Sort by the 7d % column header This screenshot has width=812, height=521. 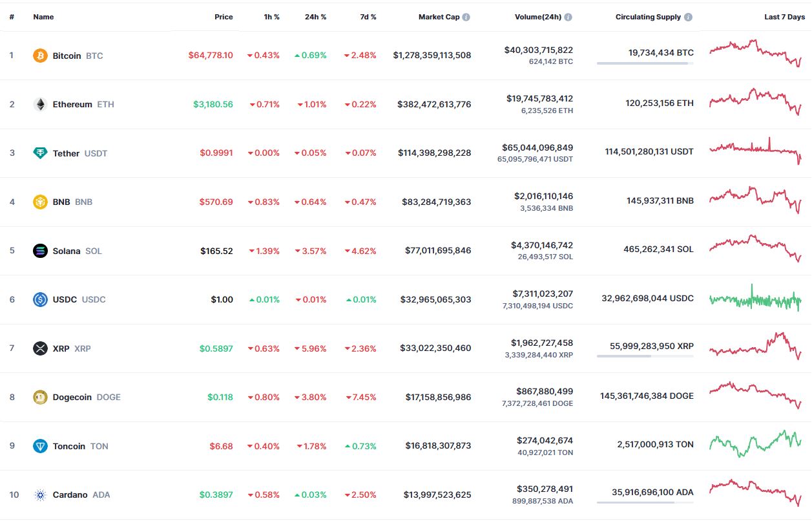(x=368, y=17)
